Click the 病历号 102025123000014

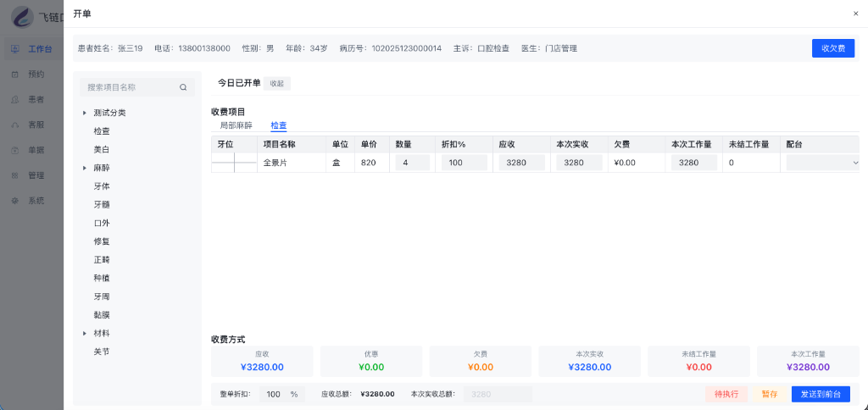pos(406,48)
